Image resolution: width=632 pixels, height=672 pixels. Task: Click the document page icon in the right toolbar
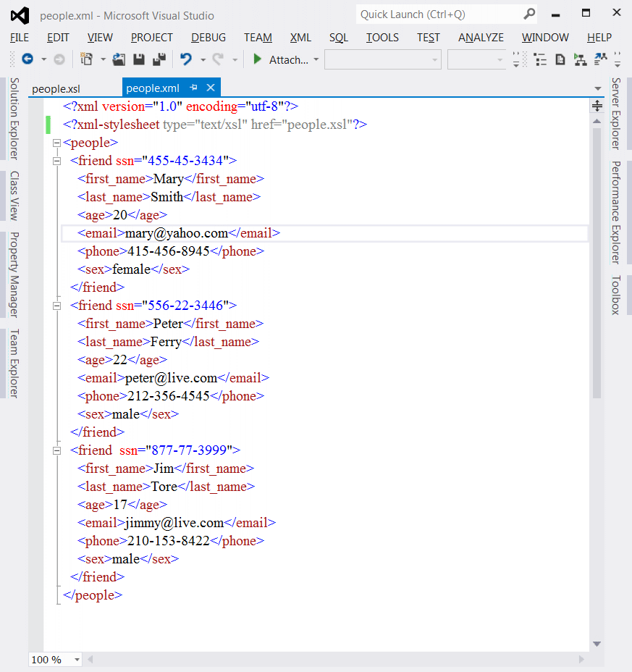pyautogui.click(x=560, y=59)
